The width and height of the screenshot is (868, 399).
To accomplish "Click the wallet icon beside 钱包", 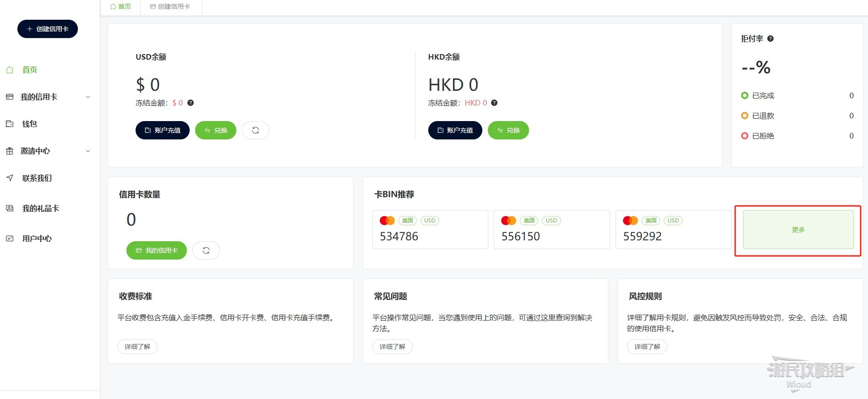I will tap(10, 124).
